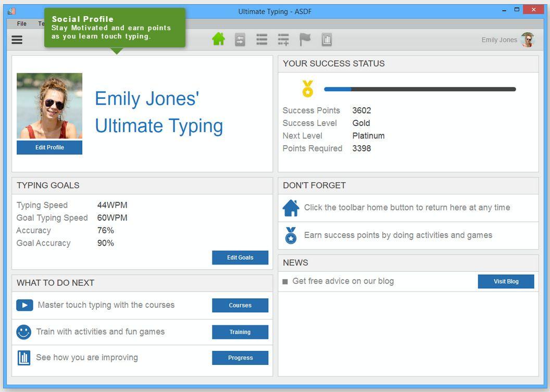Screen dimensions: 550x392
Task: Close the Ultimate Typing window
Action: point(533,9)
